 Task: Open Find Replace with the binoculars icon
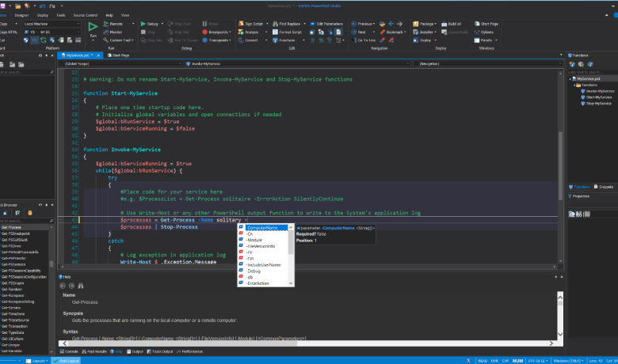pos(276,24)
